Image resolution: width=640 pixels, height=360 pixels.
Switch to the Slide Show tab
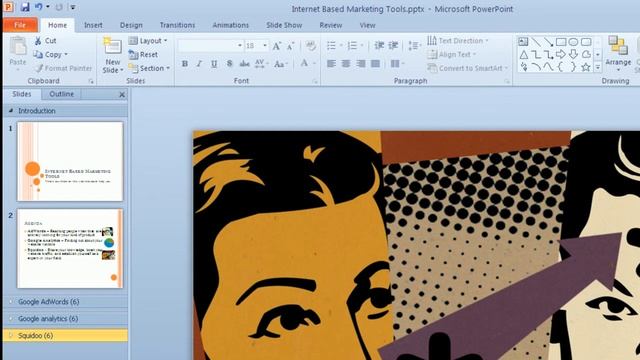point(284,25)
